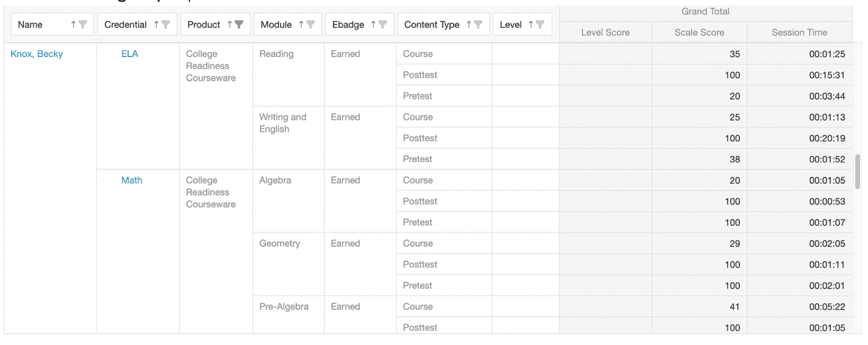Filter the Credential column using funnel icon

tap(166, 25)
